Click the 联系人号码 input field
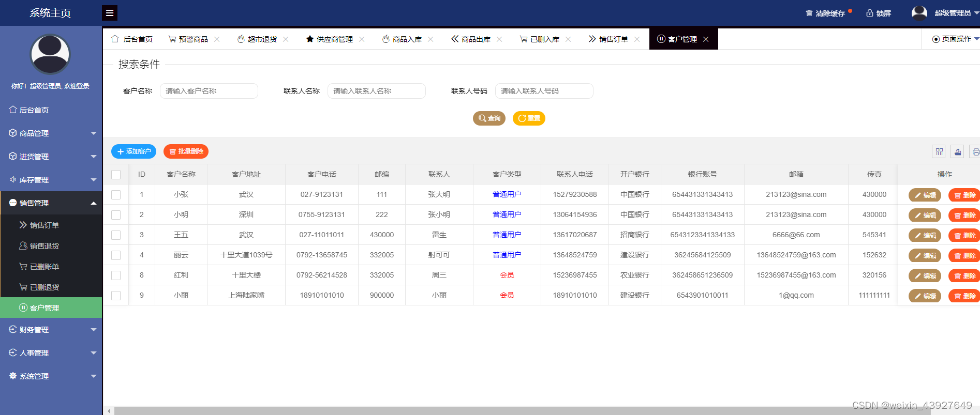This screenshot has width=980, height=415. (x=544, y=91)
